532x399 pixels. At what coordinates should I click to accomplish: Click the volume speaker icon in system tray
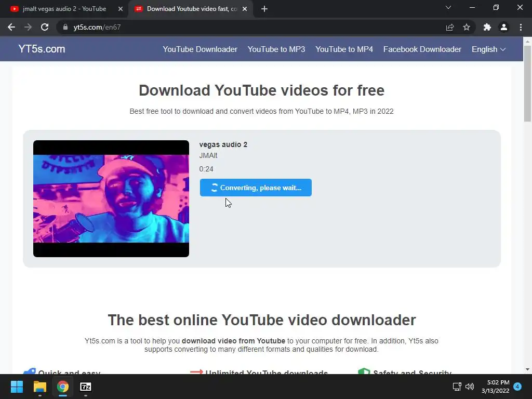coord(470,387)
